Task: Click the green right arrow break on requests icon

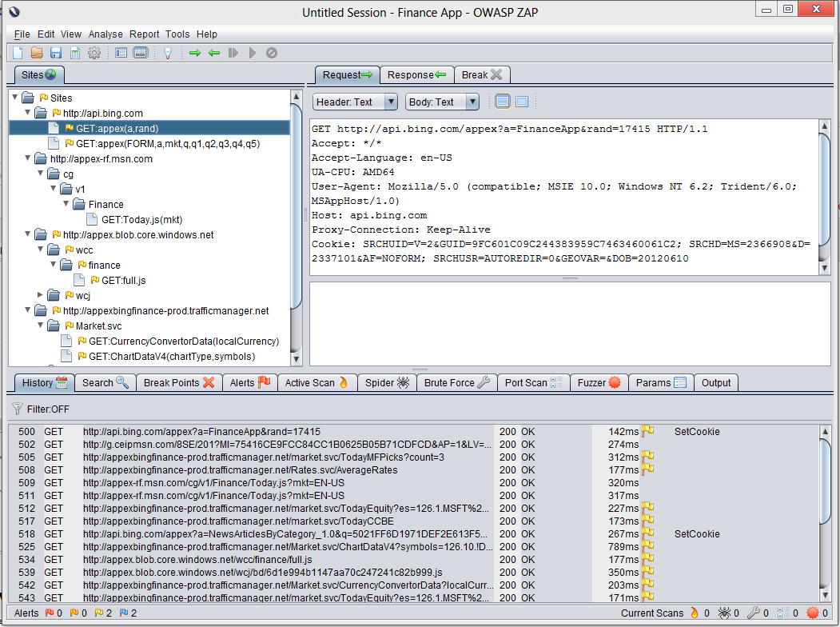Action: coord(195,53)
